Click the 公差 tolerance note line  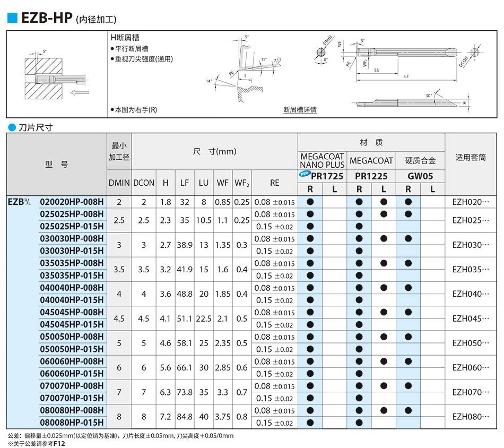(120, 436)
